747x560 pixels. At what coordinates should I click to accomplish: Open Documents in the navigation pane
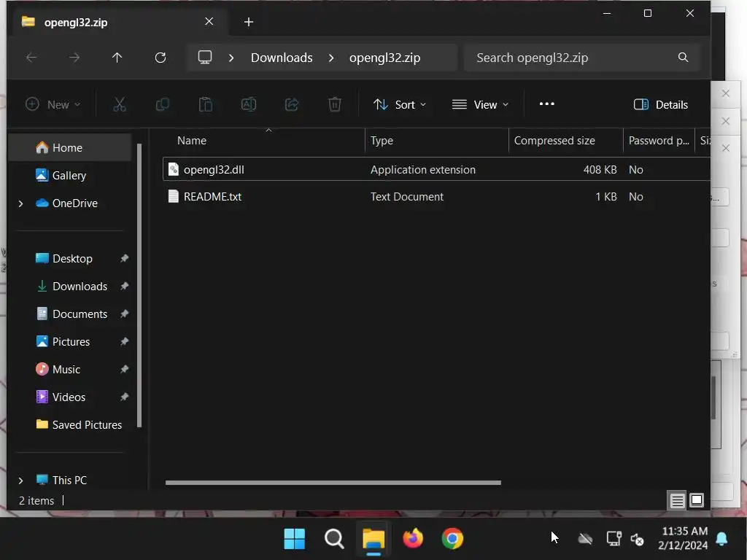[x=80, y=314]
